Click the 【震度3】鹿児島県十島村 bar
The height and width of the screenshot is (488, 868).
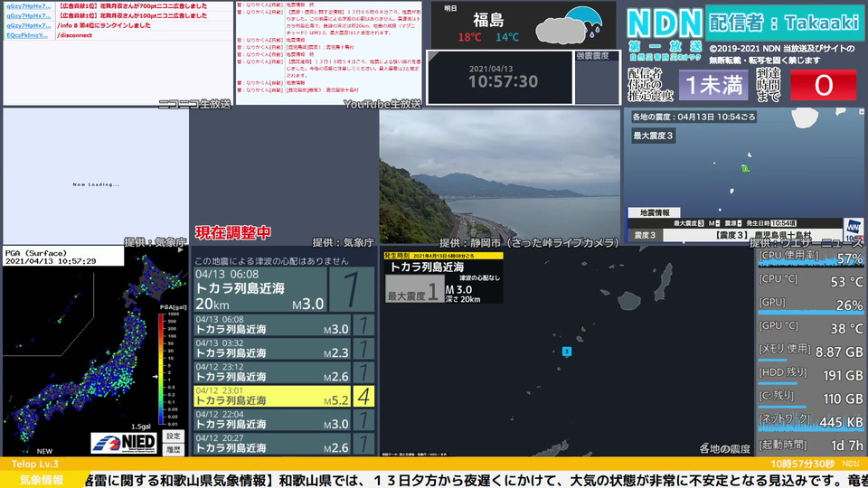click(753, 235)
